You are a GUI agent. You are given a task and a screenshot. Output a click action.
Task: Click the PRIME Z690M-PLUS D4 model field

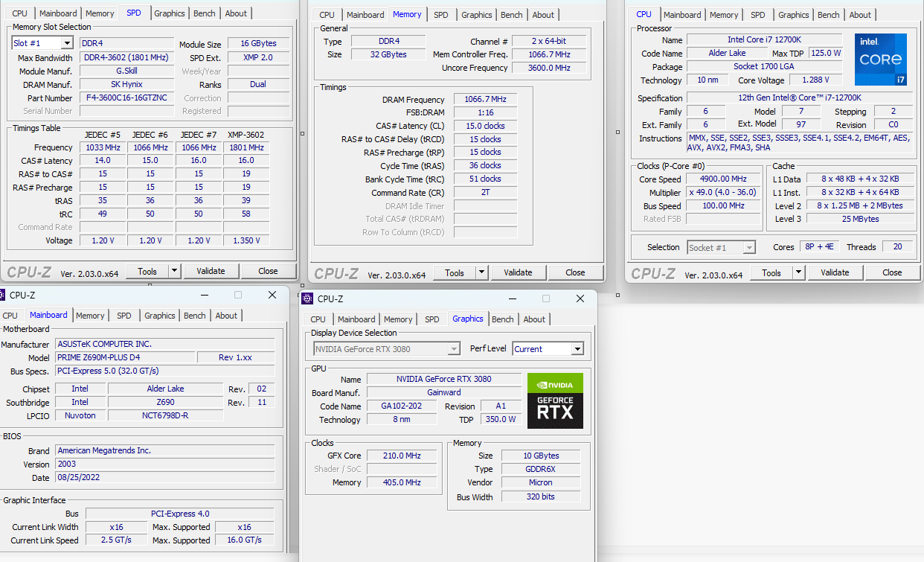(x=125, y=357)
